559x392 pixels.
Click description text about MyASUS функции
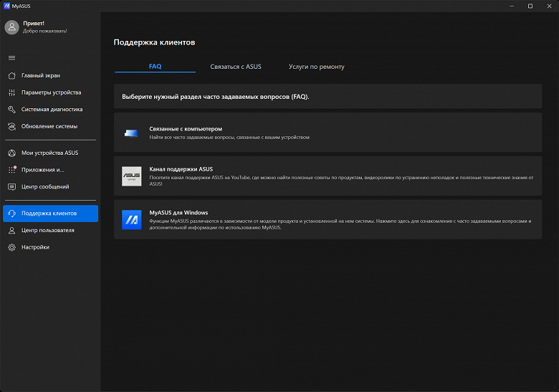coord(340,224)
